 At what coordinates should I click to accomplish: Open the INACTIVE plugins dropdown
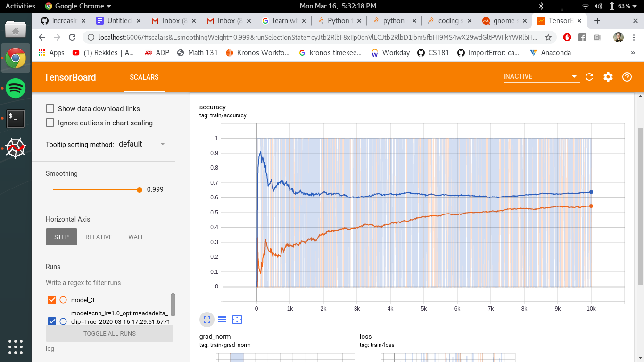[541, 76]
